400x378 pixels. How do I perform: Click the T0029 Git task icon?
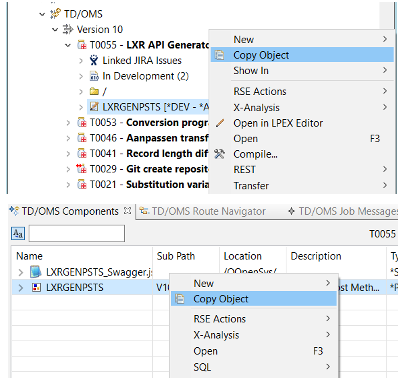tap(81, 169)
